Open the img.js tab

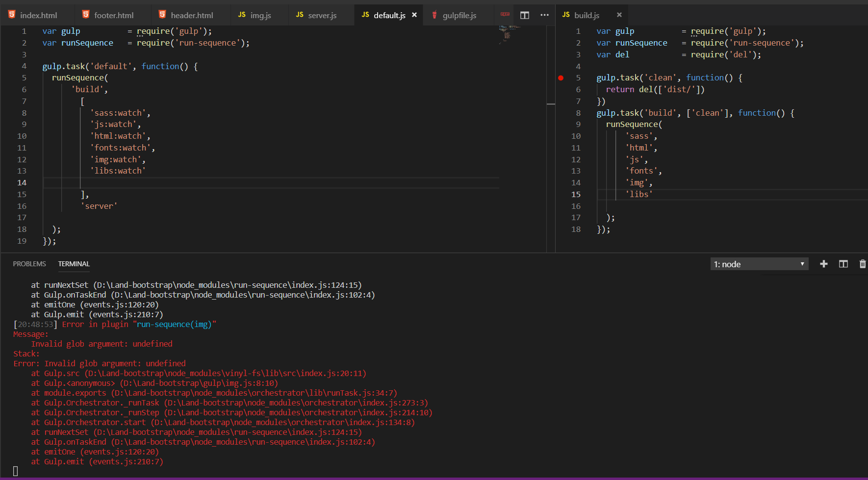tap(260, 15)
